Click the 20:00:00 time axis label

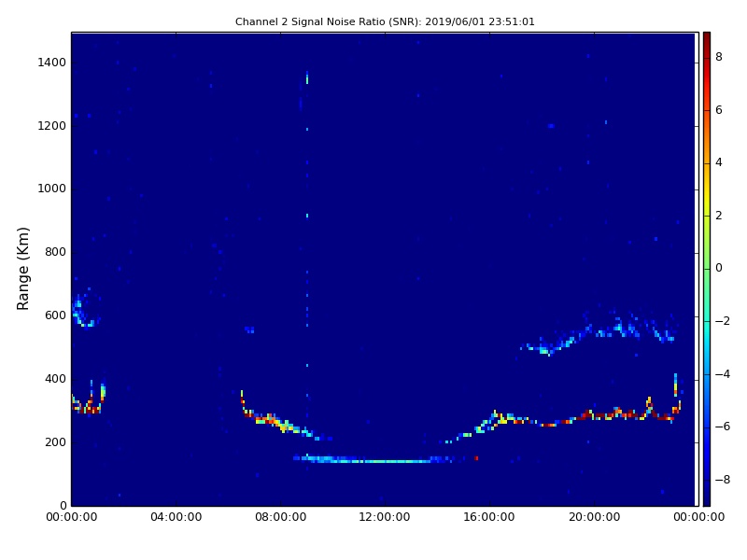pos(594,517)
